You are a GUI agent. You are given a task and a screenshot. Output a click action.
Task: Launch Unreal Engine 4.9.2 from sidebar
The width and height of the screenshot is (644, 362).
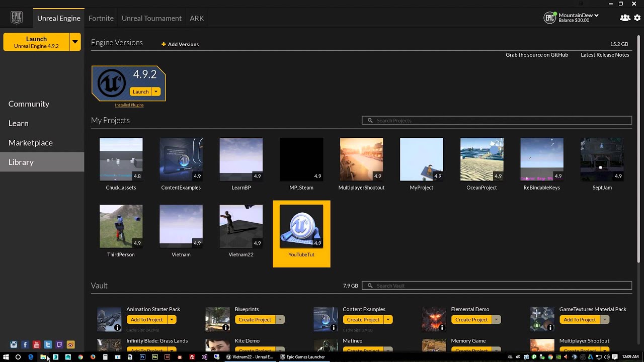tap(36, 42)
